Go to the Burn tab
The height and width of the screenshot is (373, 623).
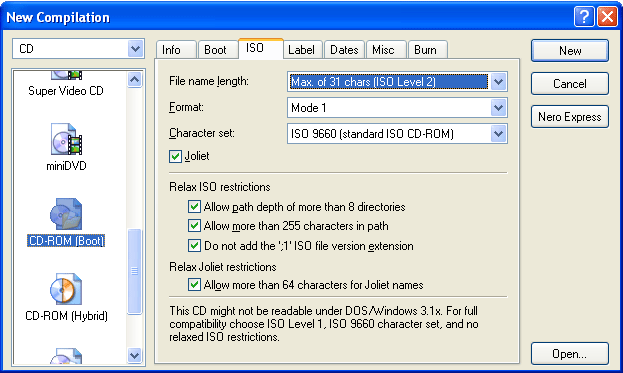click(x=428, y=50)
